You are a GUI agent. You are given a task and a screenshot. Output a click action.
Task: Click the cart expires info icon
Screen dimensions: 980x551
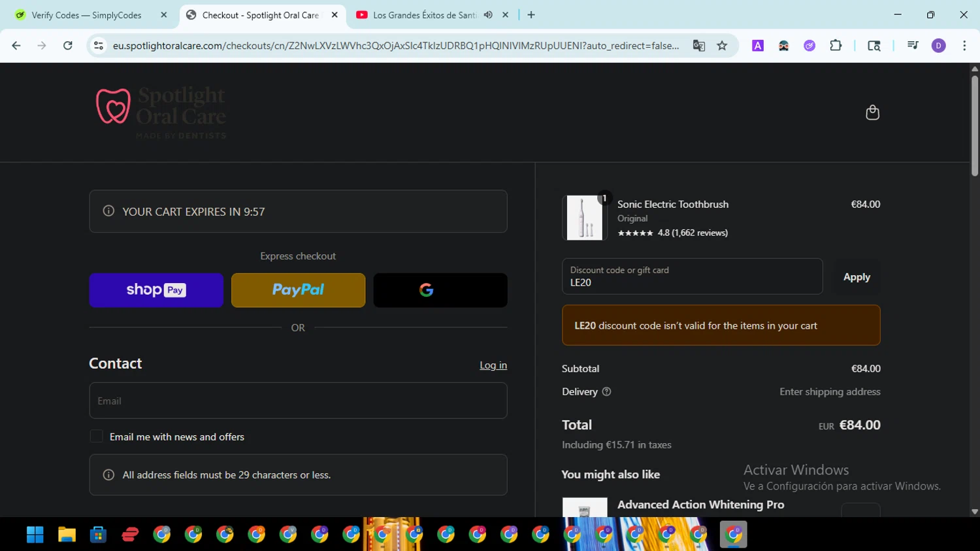[108, 211]
